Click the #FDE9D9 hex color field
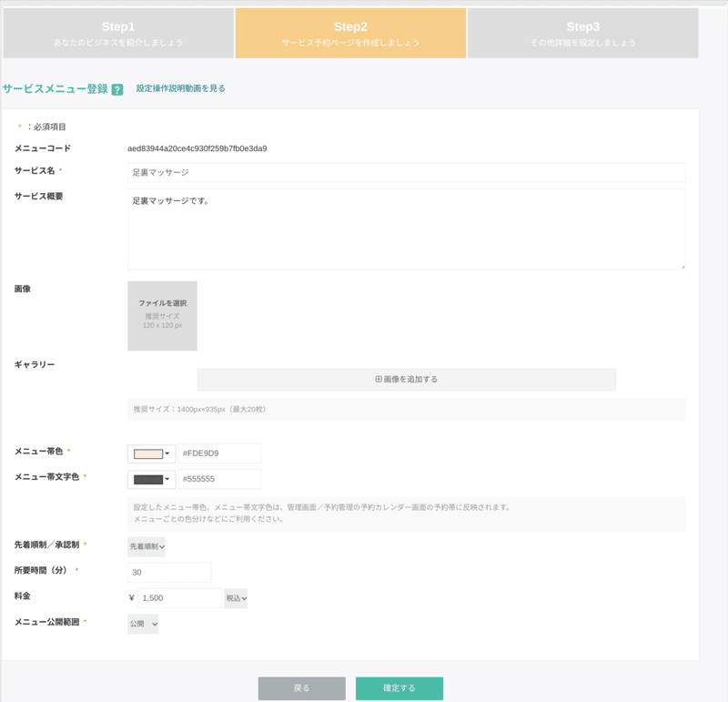Screen dimensions: 728x702 click(220, 453)
